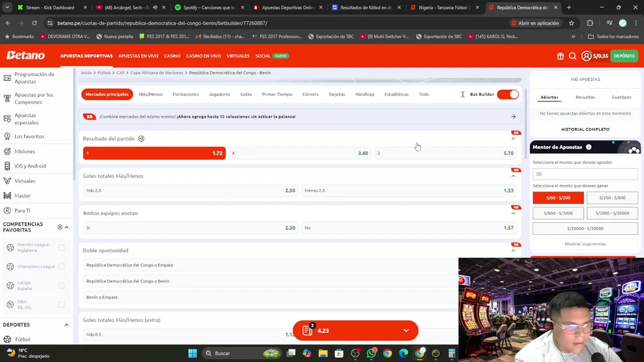Screen dimensions: 644x362
Task: Select Más 2.5 goals at 2.50
Action: point(191,191)
